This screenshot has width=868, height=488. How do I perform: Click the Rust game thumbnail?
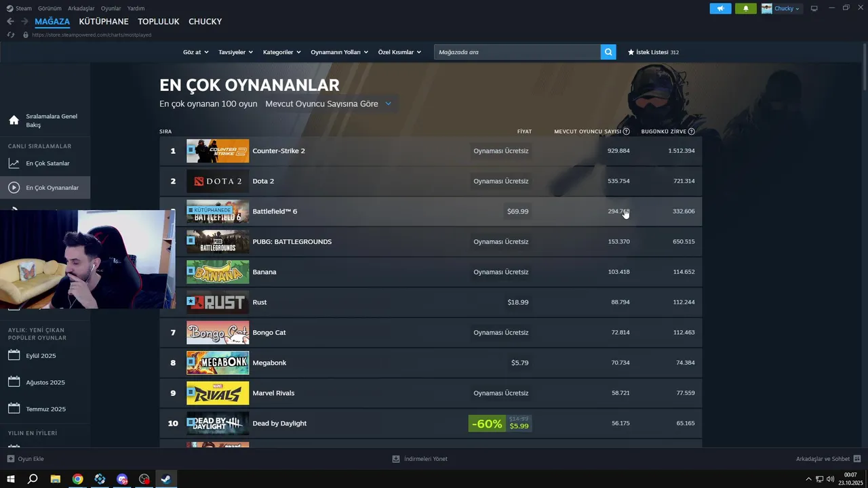[x=218, y=302]
